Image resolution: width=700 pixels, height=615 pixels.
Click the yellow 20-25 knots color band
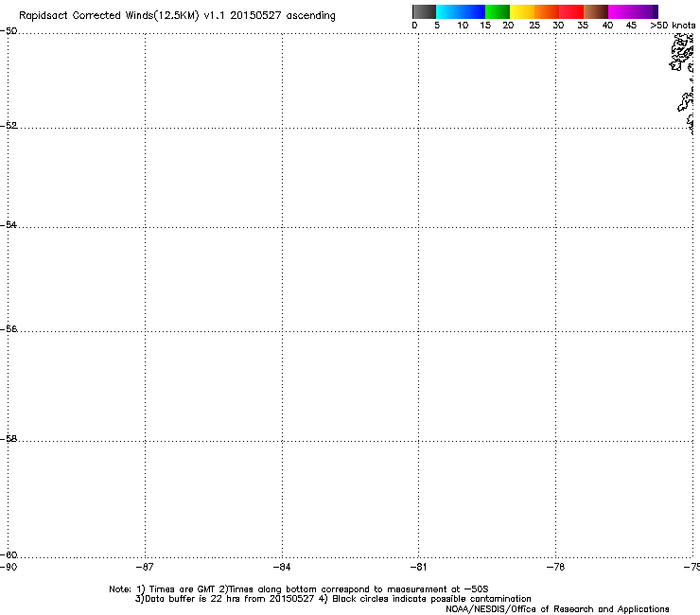[x=522, y=11]
